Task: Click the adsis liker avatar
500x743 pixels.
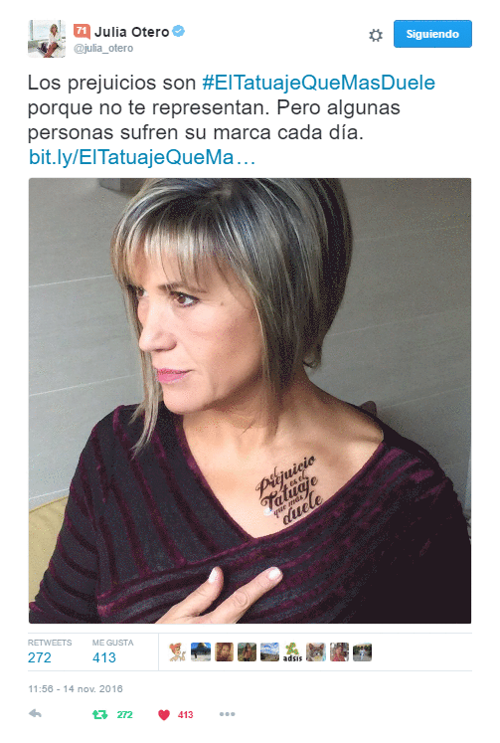Action: [292, 652]
